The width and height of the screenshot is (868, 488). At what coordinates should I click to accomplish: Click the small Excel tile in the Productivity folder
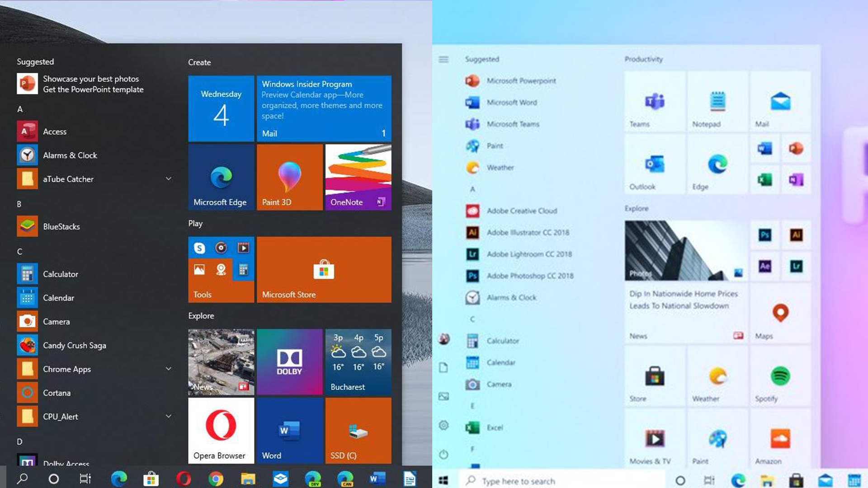pyautogui.click(x=765, y=180)
